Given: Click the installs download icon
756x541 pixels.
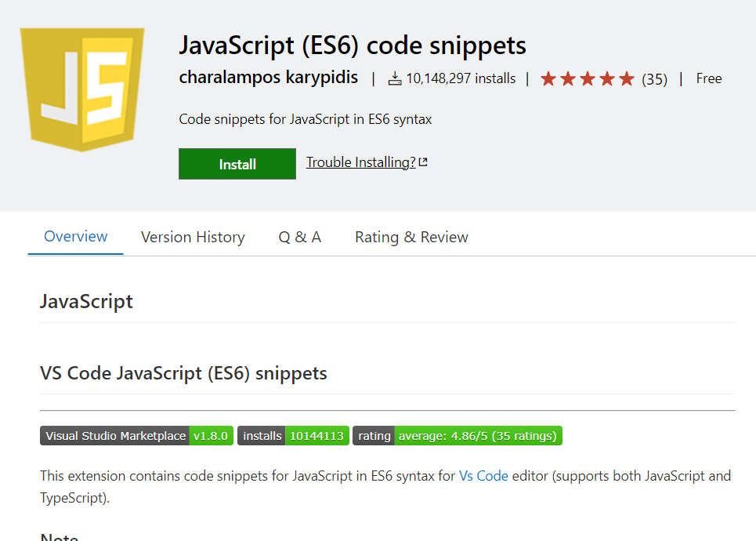Looking at the screenshot, I should pyautogui.click(x=395, y=78).
